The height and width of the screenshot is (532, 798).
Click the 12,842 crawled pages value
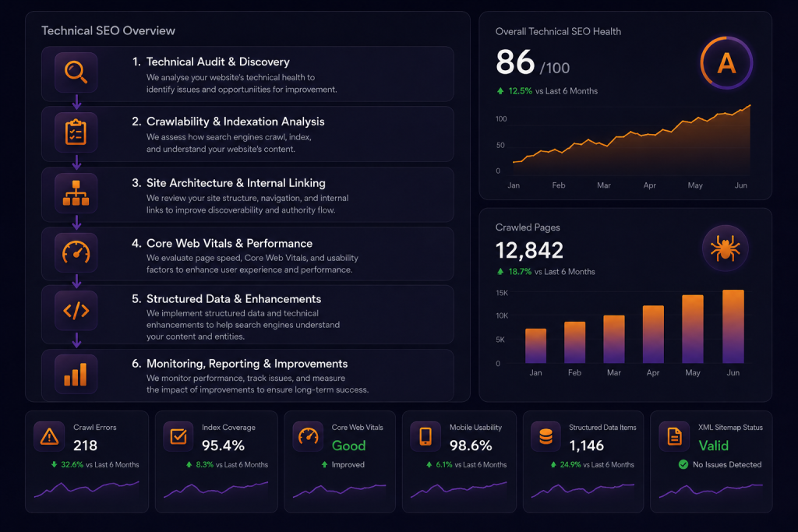click(529, 250)
